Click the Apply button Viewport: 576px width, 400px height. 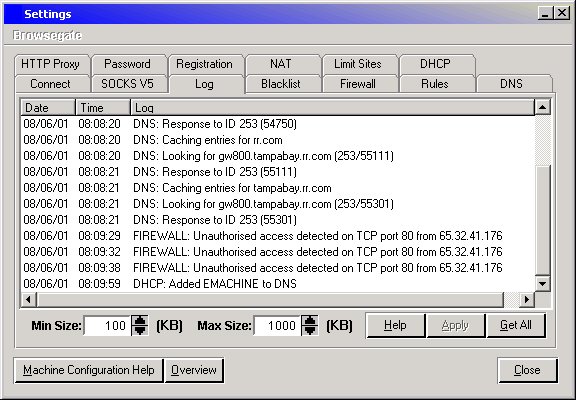(x=456, y=325)
